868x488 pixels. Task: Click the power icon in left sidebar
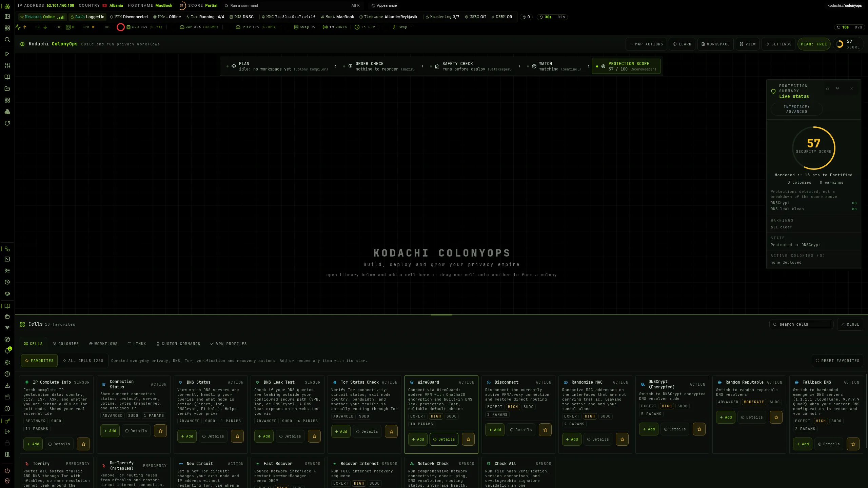[x=7, y=471]
